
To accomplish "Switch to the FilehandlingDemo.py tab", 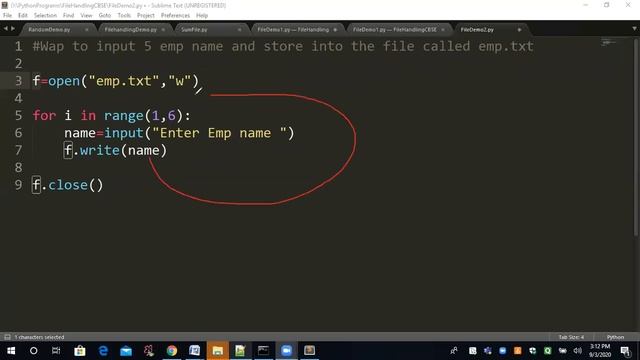I will 130,30.
